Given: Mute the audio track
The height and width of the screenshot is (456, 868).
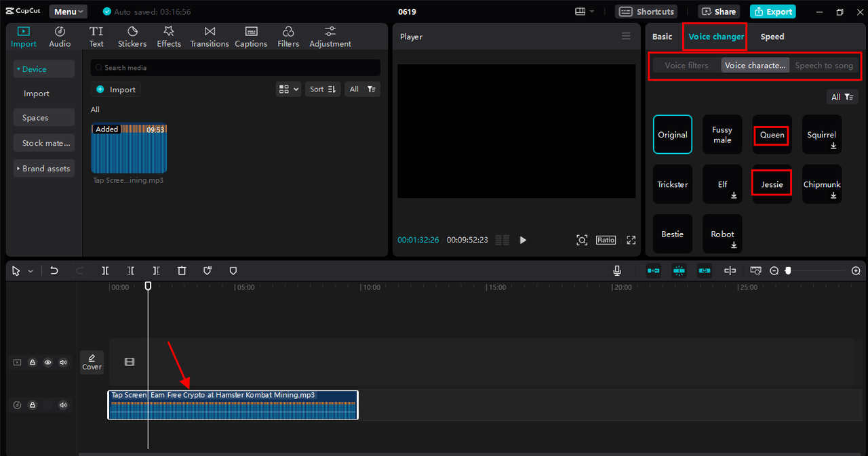Looking at the screenshot, I should [63, 405].
